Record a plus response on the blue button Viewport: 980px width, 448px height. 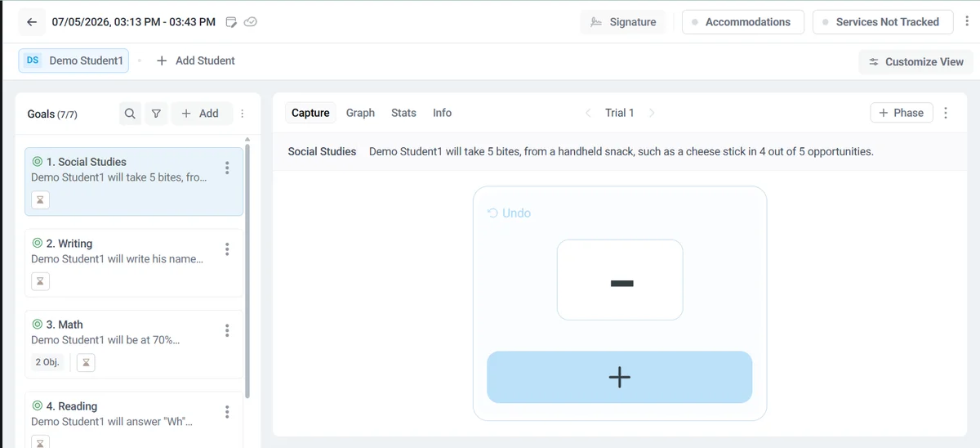click(620, 377)
